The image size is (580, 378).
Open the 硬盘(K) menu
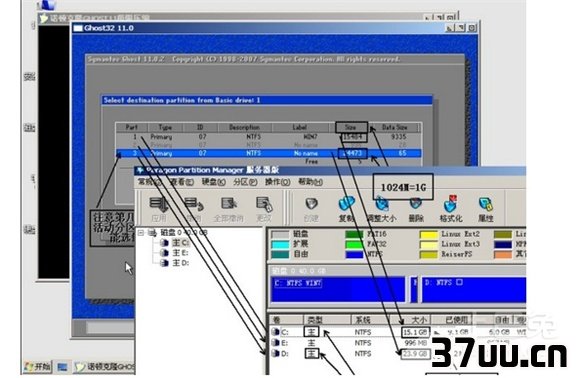[x=213, y=182]
